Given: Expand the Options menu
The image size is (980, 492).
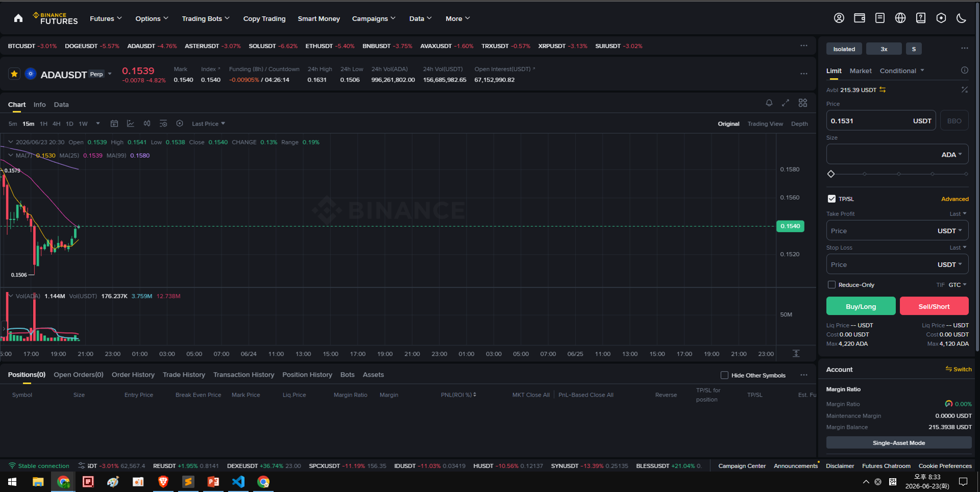Looking at the screenshot, I should (151, 18).
